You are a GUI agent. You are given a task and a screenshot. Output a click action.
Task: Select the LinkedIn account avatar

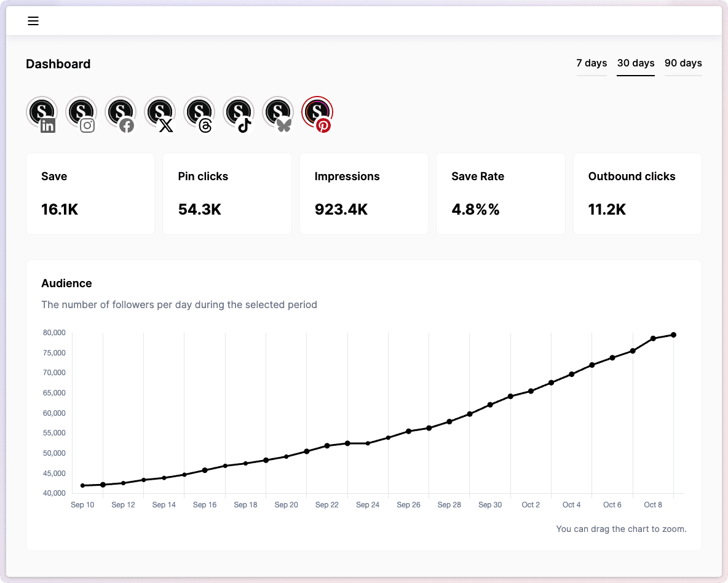pos(42,113)
